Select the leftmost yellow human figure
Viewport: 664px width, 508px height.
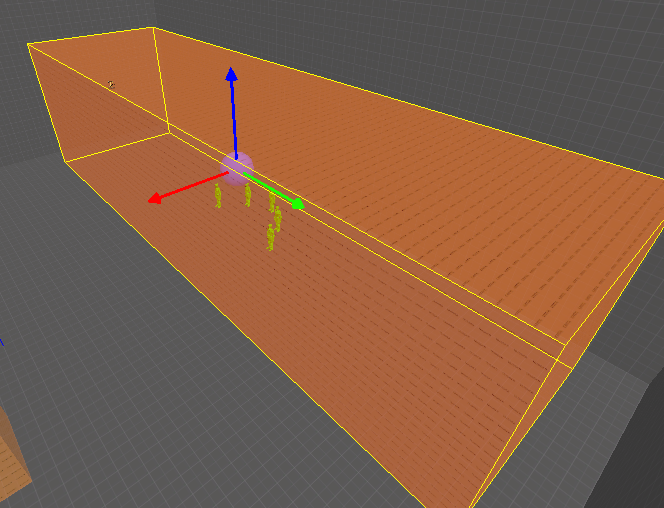click(x=218, y=196)
